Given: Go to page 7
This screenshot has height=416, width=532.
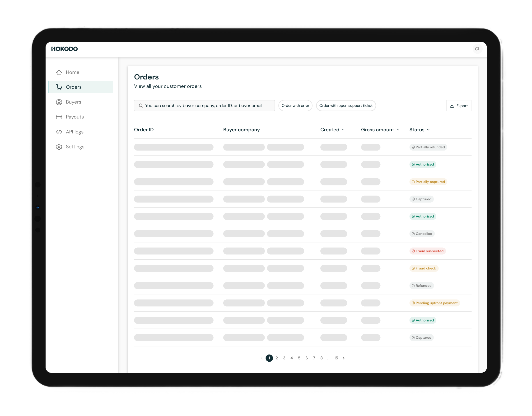Looking at the screenshot, I should coord(314,358).
